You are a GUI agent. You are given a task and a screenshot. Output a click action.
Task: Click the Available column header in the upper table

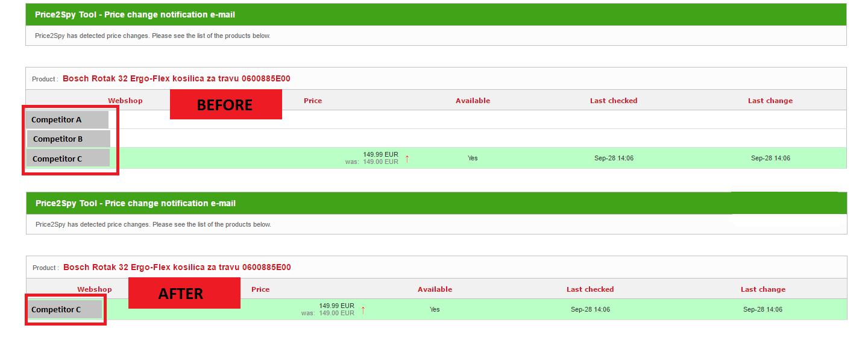[473, 101]
